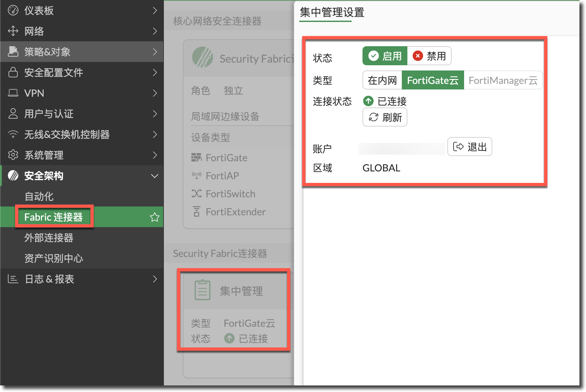This screenshot has width=586, height=392.
Task: Click the 刷新 refresh button
Action: (385, 117)
